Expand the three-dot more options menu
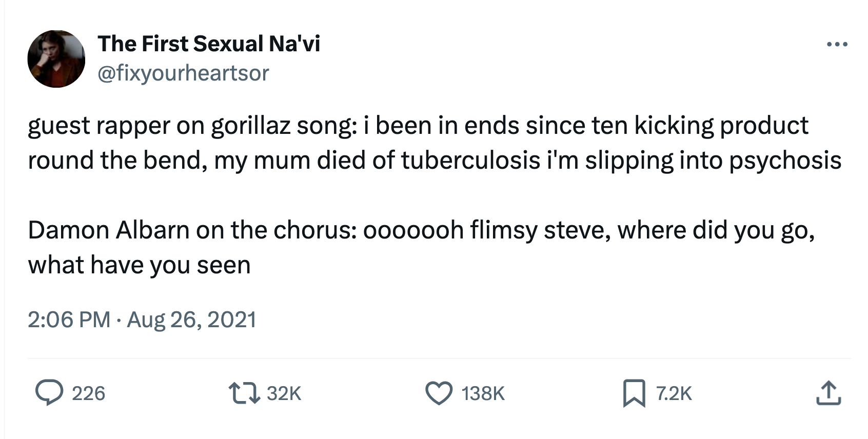 coord(837,45)
